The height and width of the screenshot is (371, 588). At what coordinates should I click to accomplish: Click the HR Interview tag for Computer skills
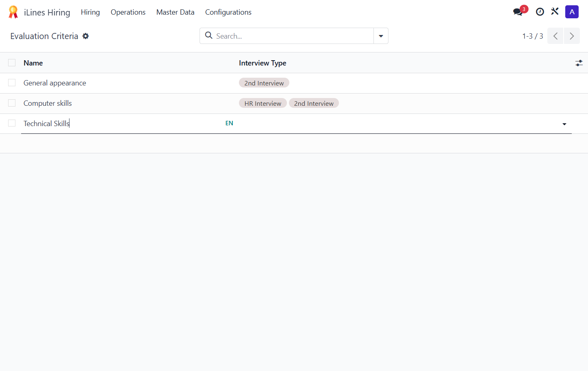pos(263,103)
